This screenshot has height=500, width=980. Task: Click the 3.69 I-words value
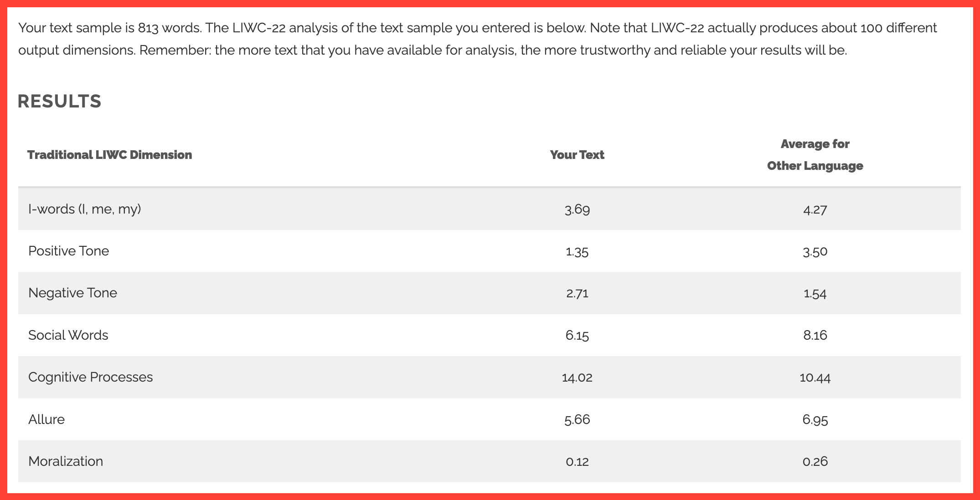pyautogui.click(x=577, y=209)
